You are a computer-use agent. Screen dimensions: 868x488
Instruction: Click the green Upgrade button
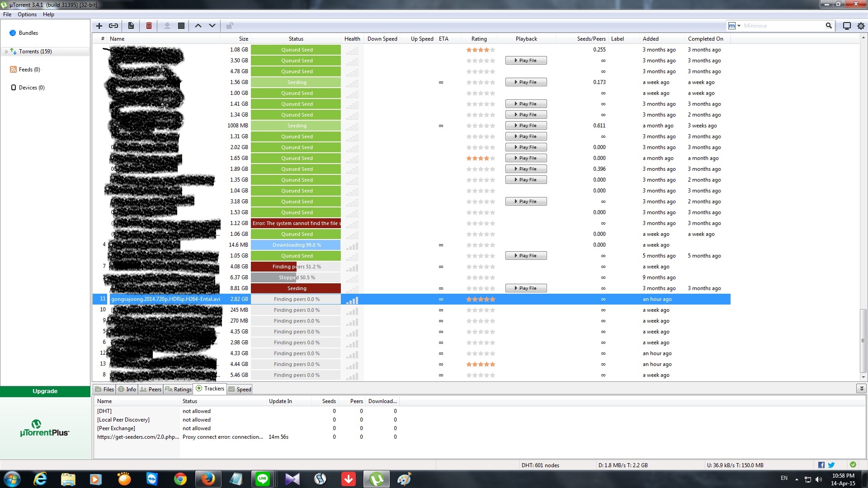[x=45, y=391]
